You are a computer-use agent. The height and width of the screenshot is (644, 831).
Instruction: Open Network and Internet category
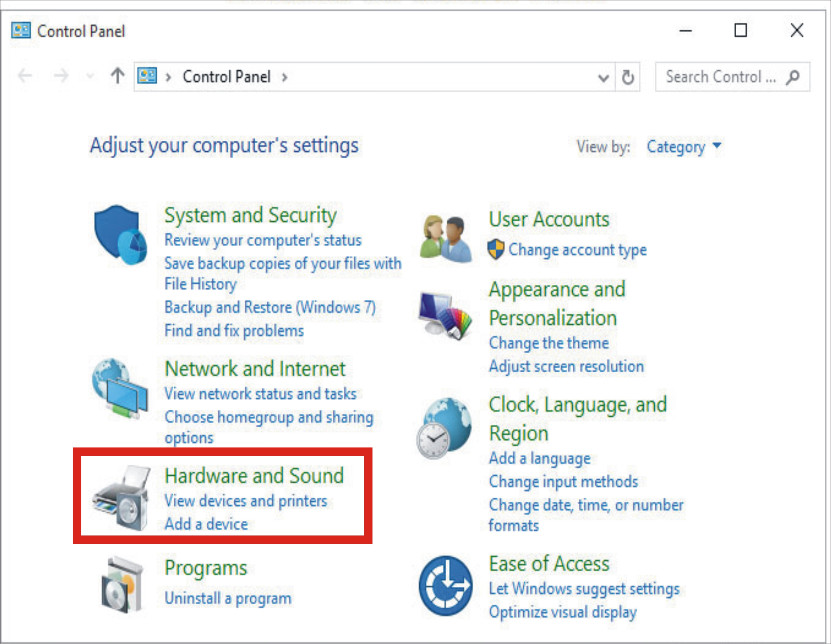(255, 369)
